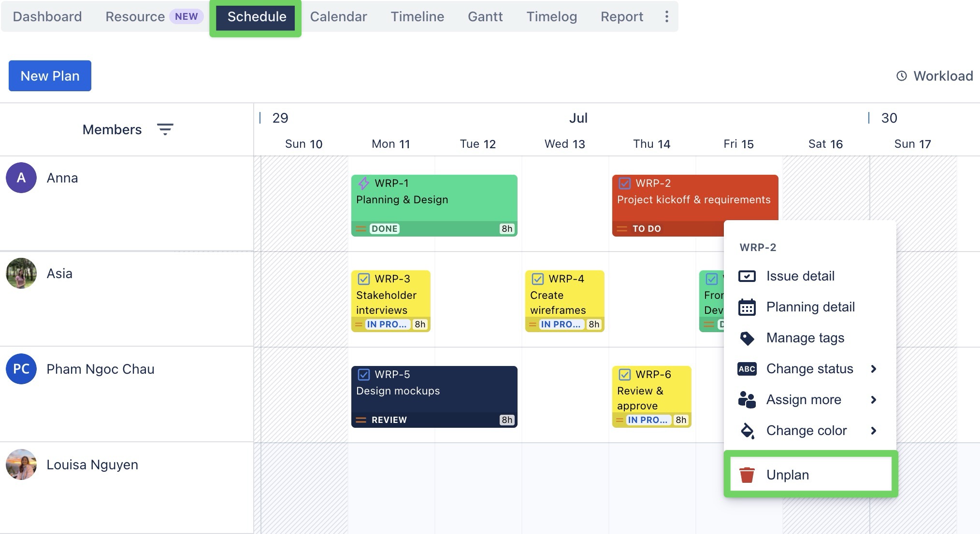Click the Manage tags tag icon
This screenshot has height=534, width=980.
tap(747, 338)
